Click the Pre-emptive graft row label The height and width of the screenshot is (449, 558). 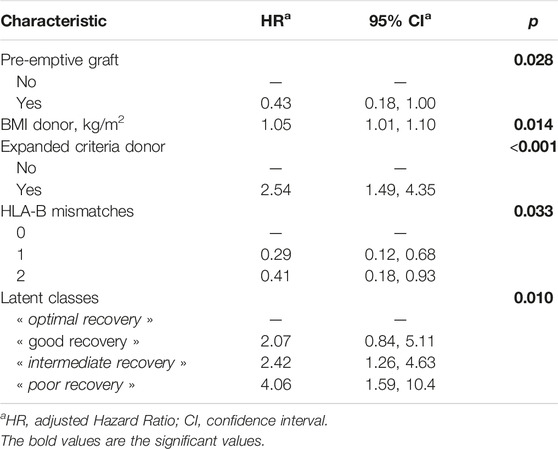coord(59,60)
